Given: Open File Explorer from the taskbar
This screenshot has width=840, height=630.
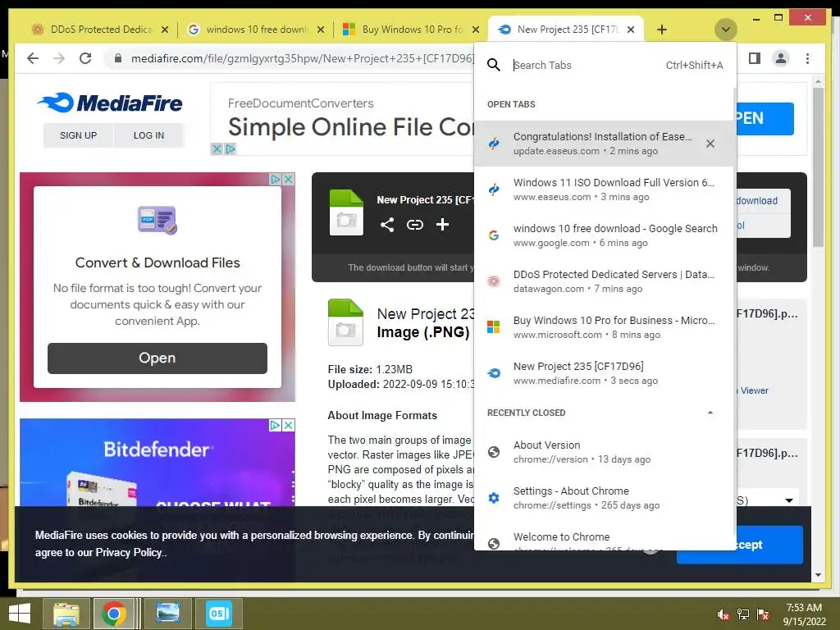Looking at the screenshot, I should pyautogui.click(x=66, y=614).
